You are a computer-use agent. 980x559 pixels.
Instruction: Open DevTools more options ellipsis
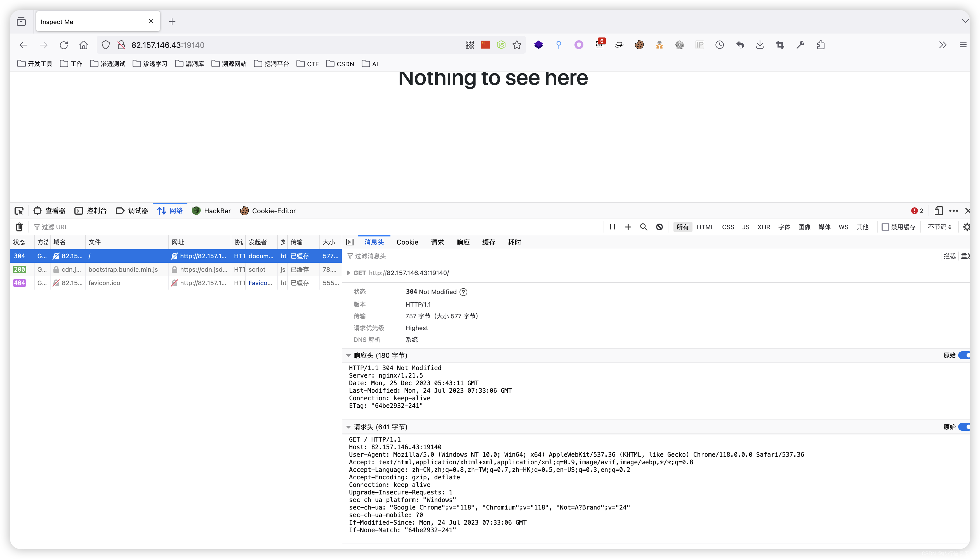(953, 211)
